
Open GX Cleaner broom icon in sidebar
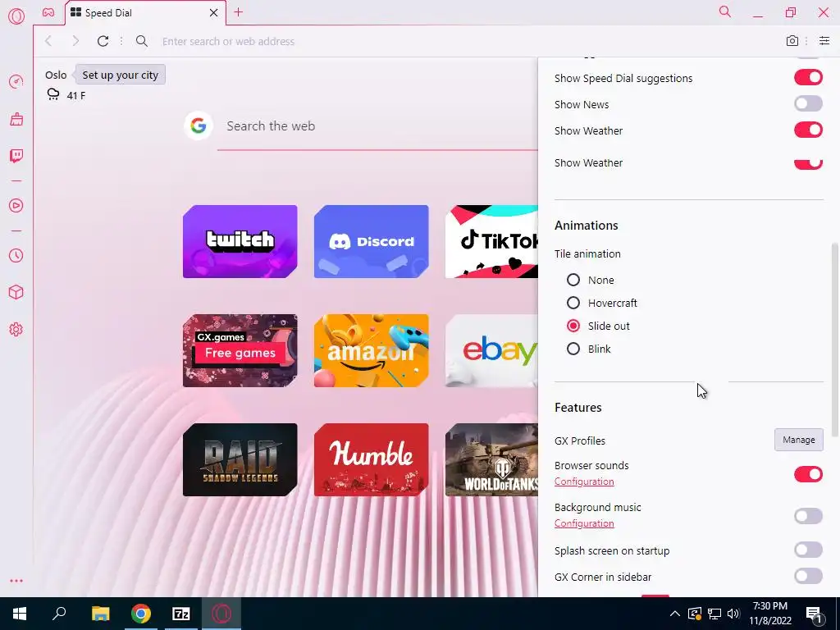[x=16, y=119]
